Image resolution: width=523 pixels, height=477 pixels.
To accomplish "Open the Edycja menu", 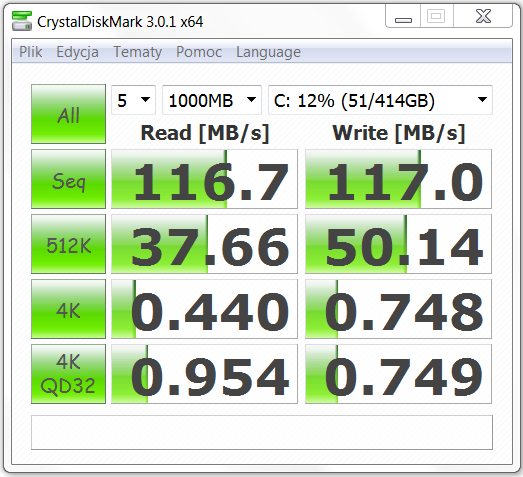I will (77, 52).
